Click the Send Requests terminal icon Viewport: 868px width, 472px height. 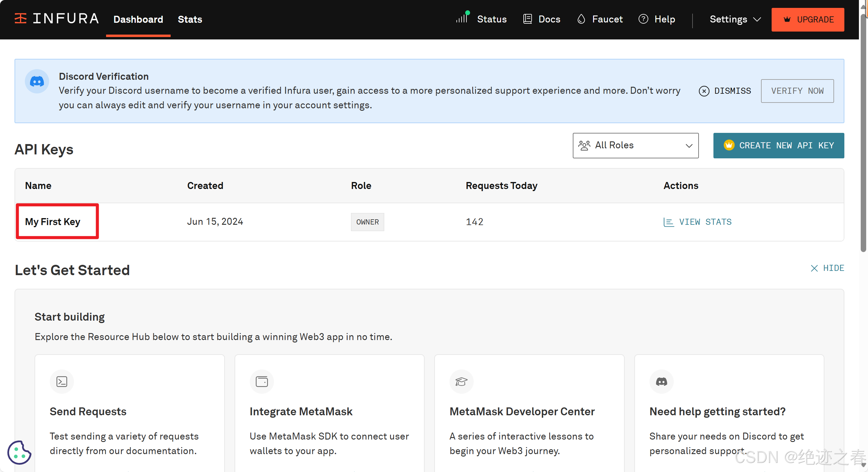click(x=62, y=382)
